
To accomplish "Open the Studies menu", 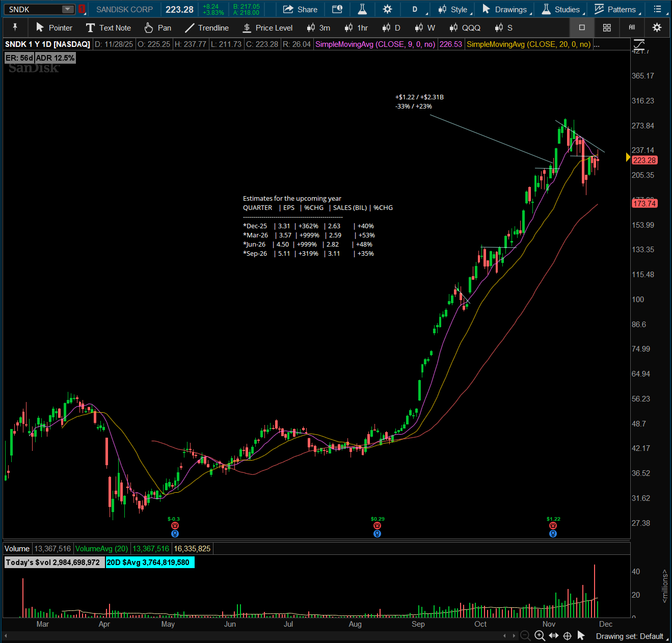I will (x=562, y=9).
